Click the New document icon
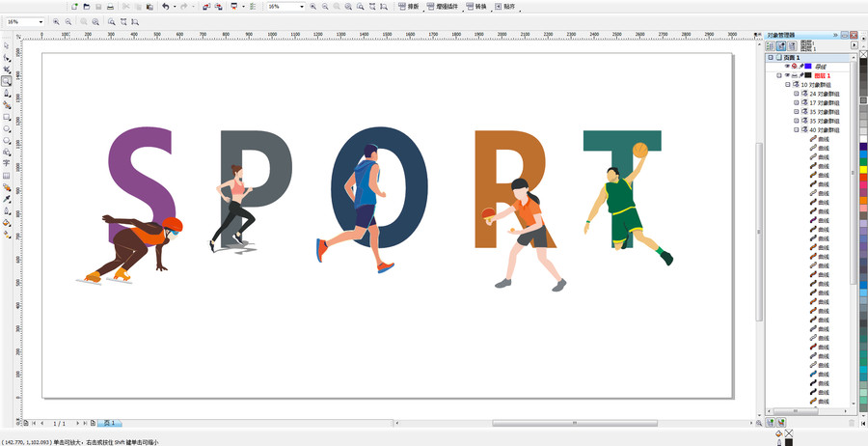This screenshot has width=868, height=446. tap(74, 7)
